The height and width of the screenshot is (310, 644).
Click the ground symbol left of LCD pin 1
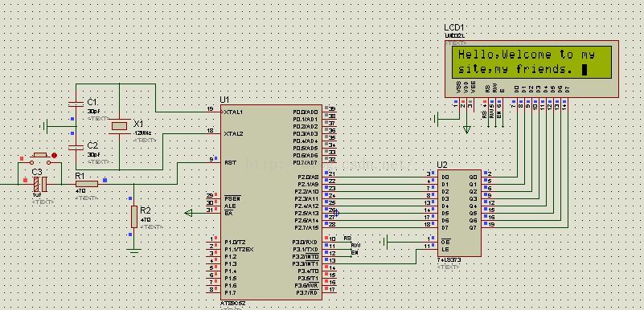click(434, 120)
